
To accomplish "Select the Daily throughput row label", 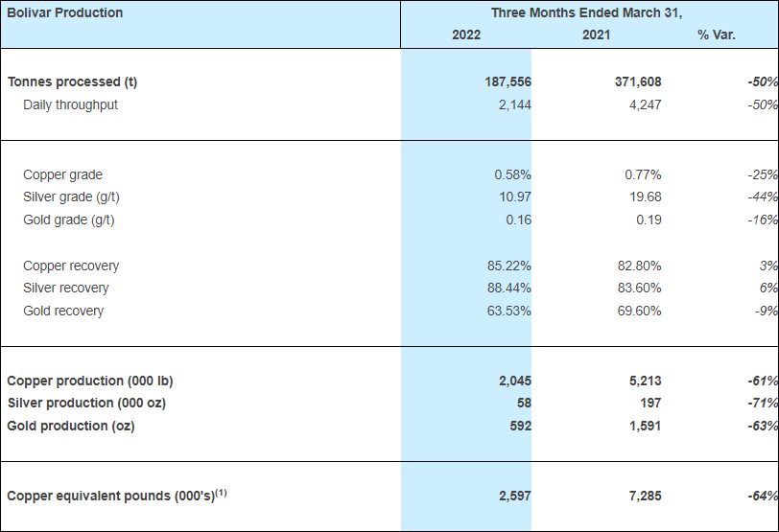I will [71, 104].
